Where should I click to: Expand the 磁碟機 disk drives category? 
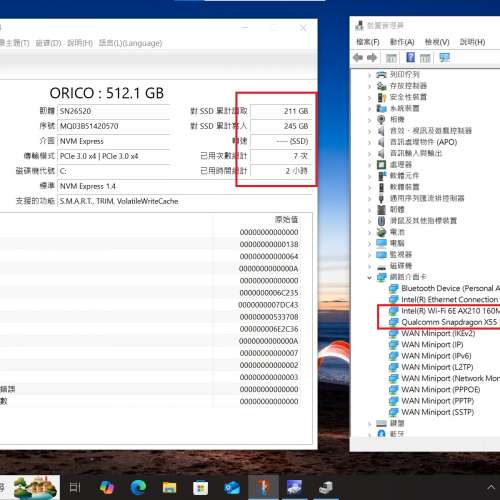pos(369,266)
